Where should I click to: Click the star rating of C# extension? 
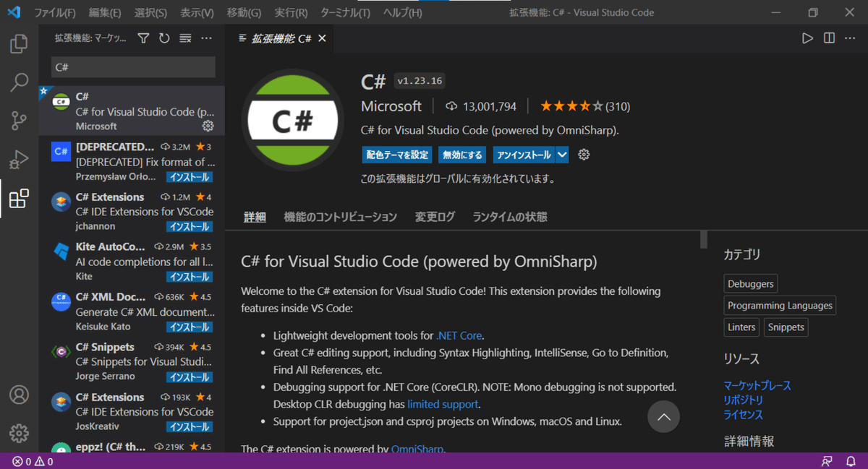[x=571, y=106]
